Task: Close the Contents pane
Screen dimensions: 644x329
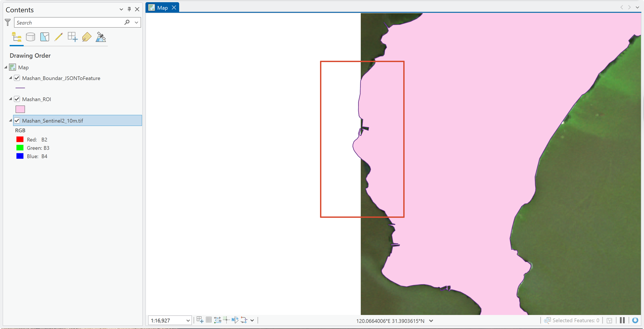Action: [137, 9]
